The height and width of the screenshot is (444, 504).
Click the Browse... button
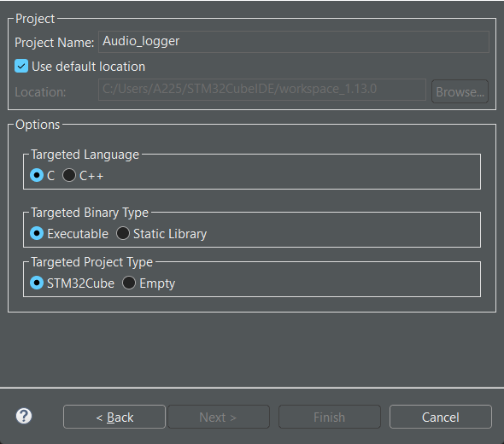point(460,91)
